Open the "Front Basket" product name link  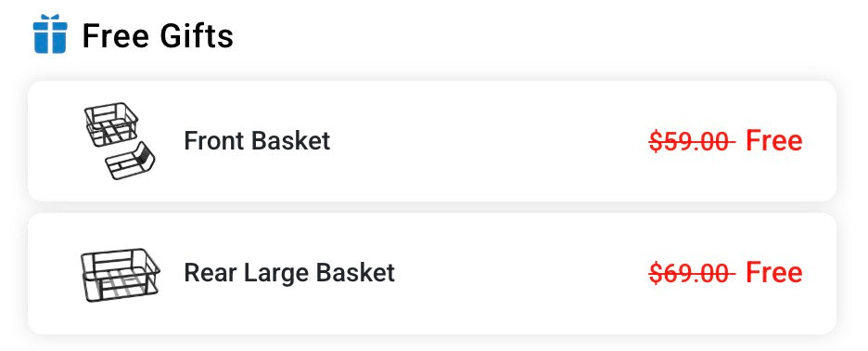pyautogui.click(x=257, y=141)
